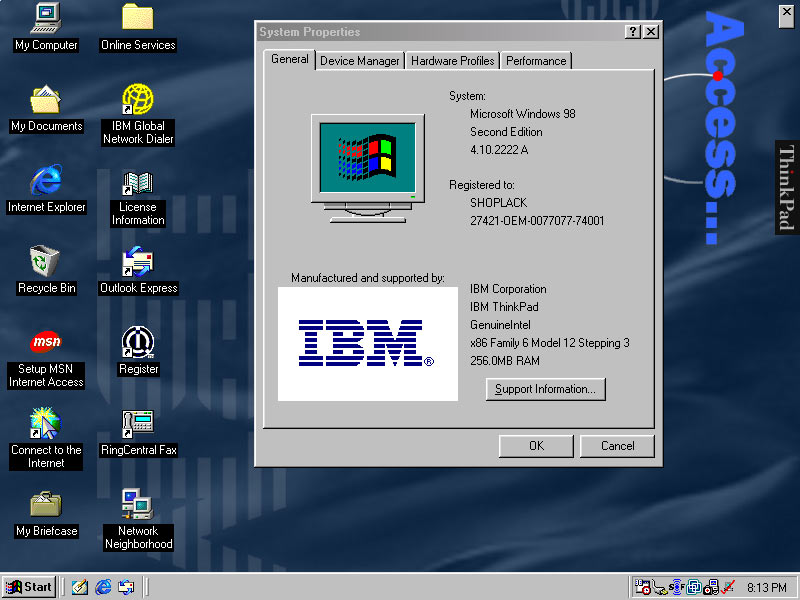This screenshot has width=800, height=600.
Task: Click the Show Desktop quick launch icon
Action: tap(80, 587)
